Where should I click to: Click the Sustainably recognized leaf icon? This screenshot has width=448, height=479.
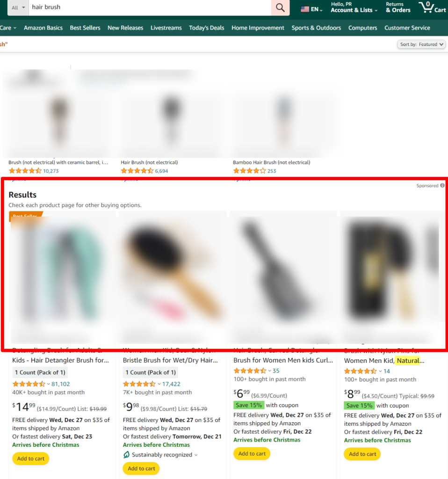(x=126, y=455)
